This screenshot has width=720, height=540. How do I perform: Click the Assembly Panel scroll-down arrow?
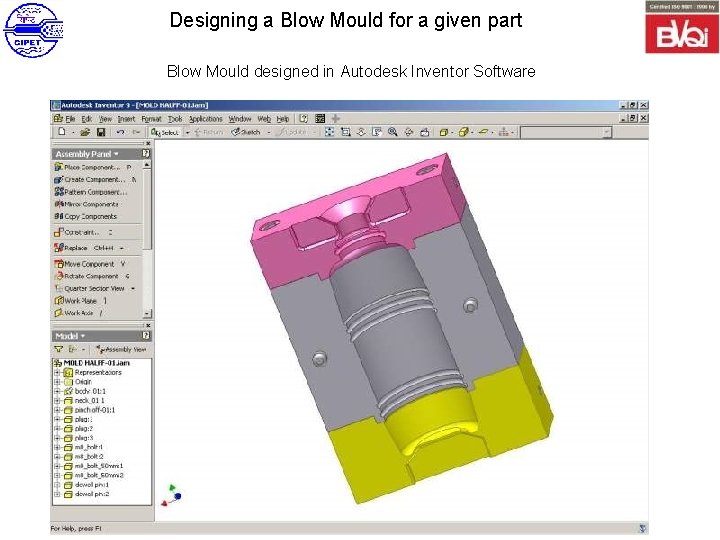[146, 314]
